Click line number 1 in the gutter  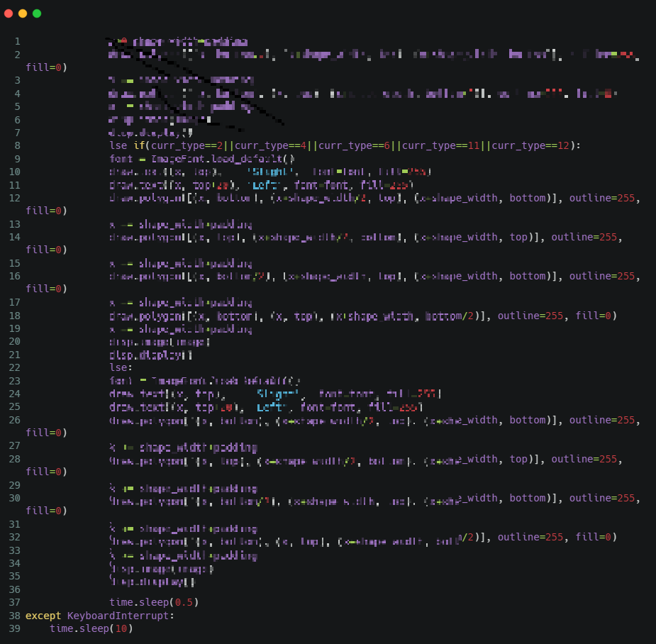17,42
